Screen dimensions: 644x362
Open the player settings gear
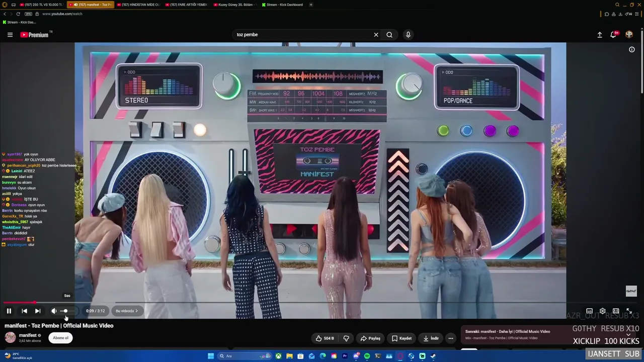click(602, 311)
